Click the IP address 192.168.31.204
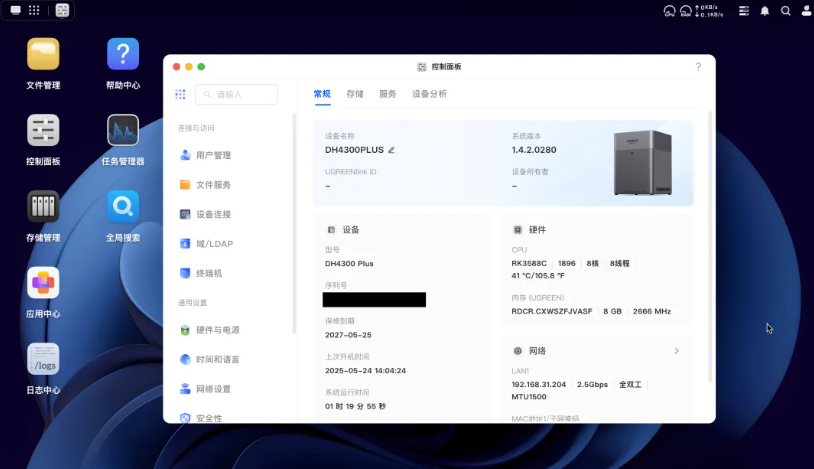The image size is (814, 469). click(538, 385)
